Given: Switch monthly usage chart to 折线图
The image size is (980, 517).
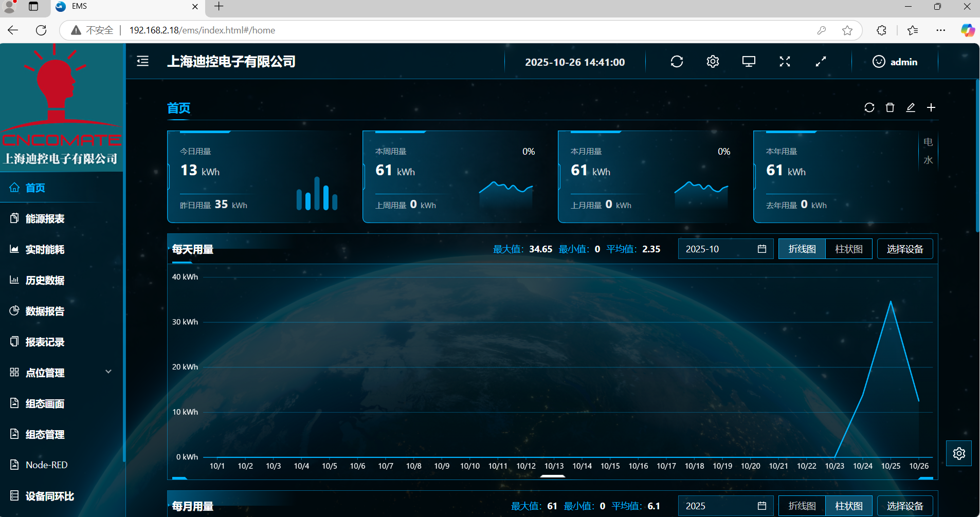Looking at the screenshot, I should (802, 506).
